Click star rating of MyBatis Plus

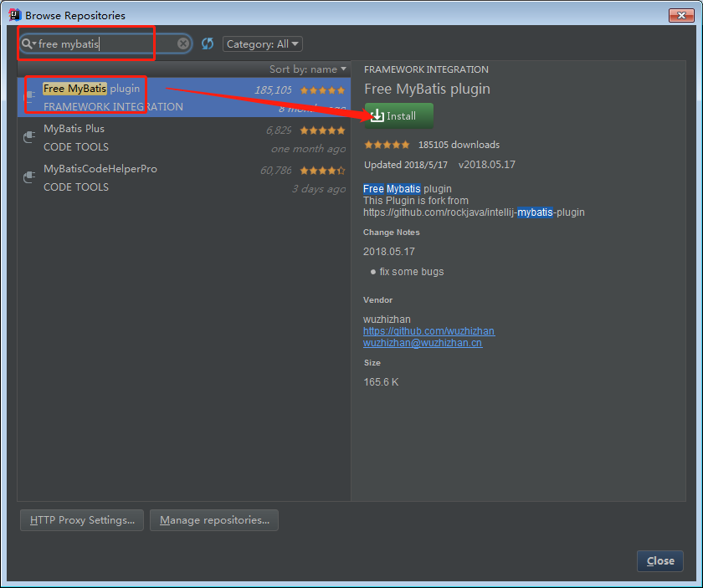tap(322, 130)
